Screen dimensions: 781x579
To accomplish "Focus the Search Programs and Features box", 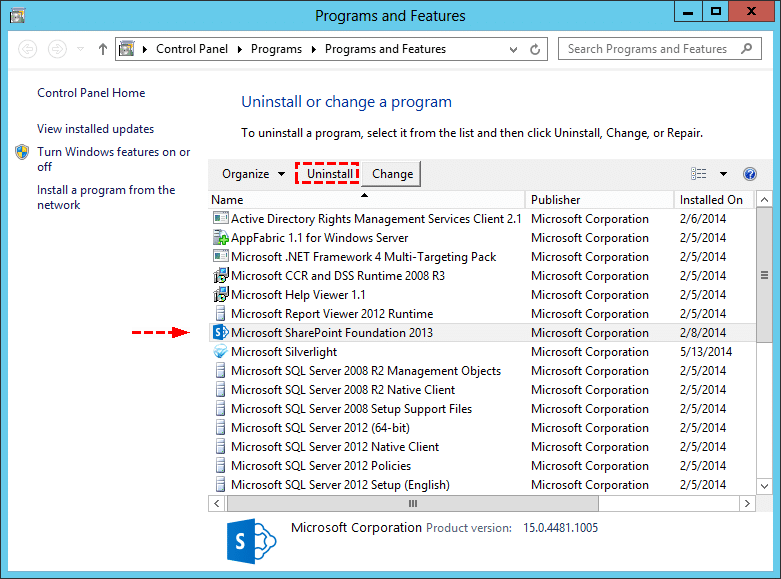I will [659, 49].
